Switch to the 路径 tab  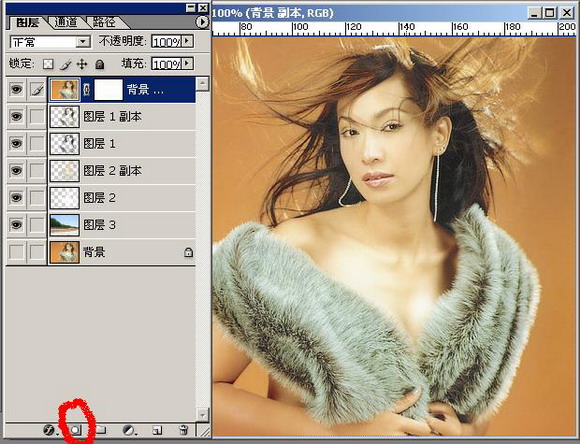(104, 23)
